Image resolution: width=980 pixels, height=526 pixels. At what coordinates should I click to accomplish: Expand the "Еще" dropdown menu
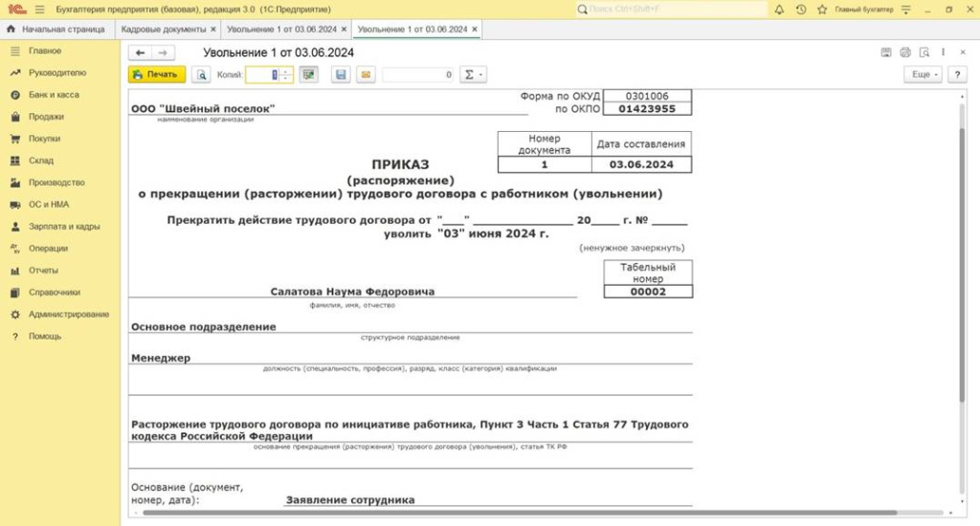923,75
